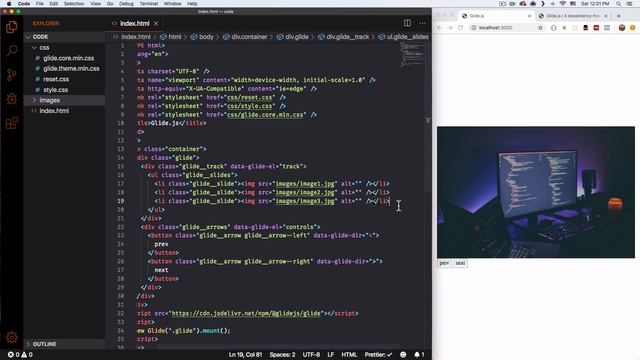Open the Extensions view in activity bar
The image size is (640, 360).
[x=11, y=122]
